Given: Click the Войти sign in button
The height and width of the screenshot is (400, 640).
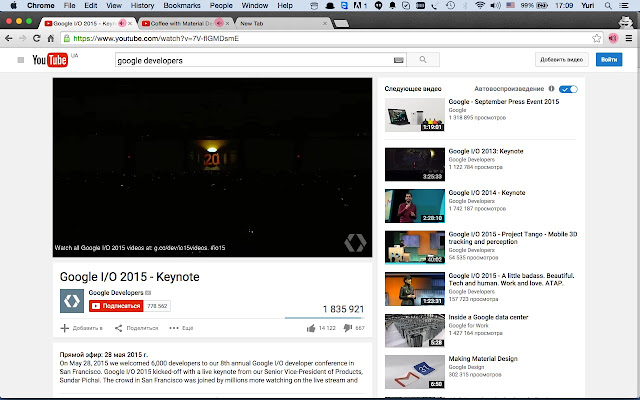Looking at the screenshot, I should pos(609,60).
